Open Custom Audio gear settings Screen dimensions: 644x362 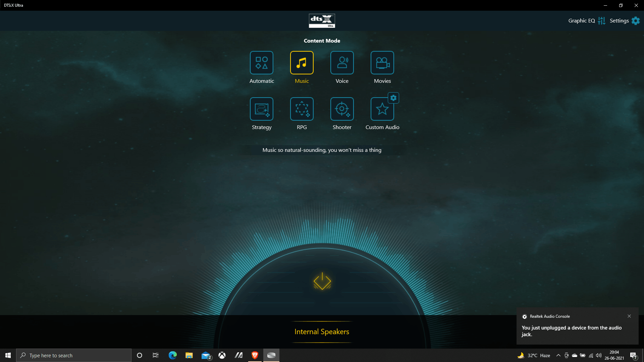(393, 98)
